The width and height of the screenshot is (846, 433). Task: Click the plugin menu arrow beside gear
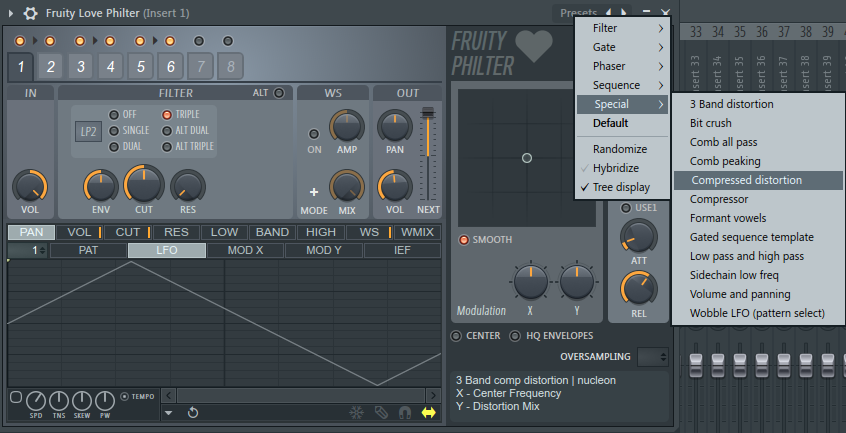[11, 13]
